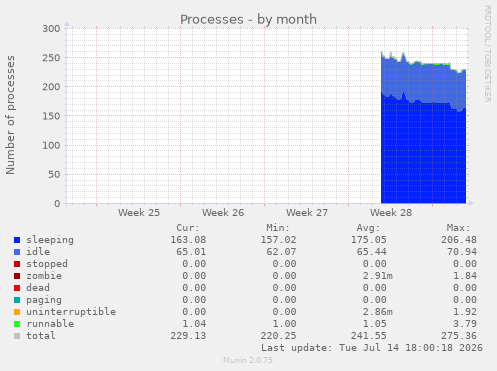Click sleeping current value 163.08
This screenshot has width=497, height=371.
point(188,240)
